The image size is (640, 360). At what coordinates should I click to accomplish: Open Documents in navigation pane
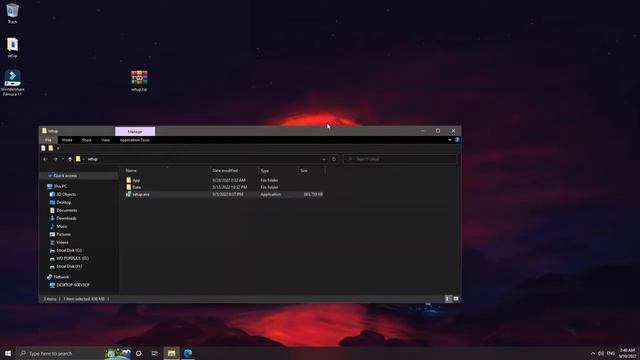point(67,211)
